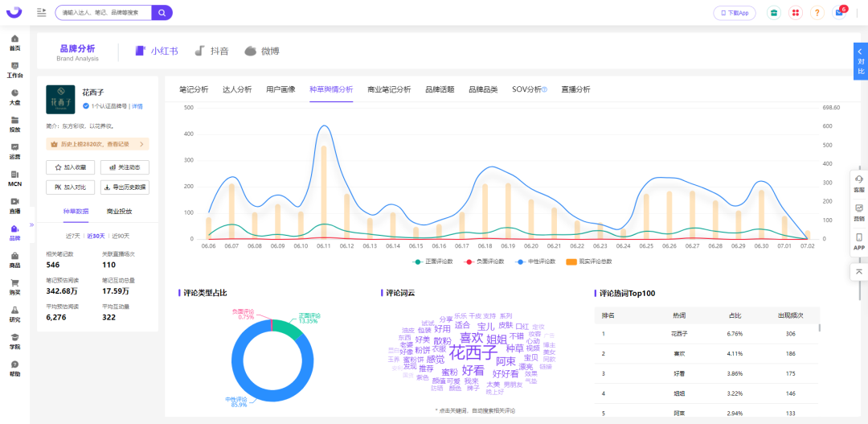Select 近7天 time range

coord(74,236)
